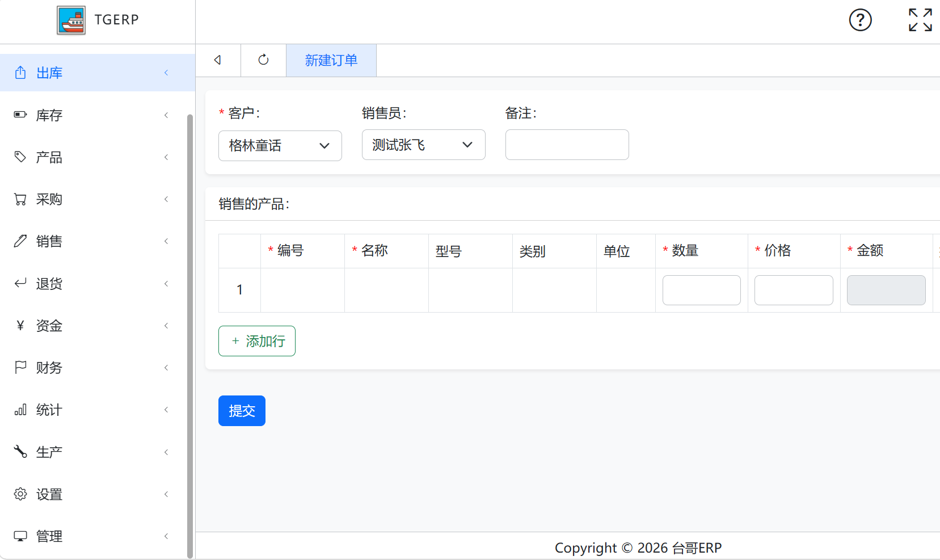Viewport: 940px width, 560px height.
Task: Open the 销售员 dropdown showing 测试张飞
Action: [x=424, y=145]
